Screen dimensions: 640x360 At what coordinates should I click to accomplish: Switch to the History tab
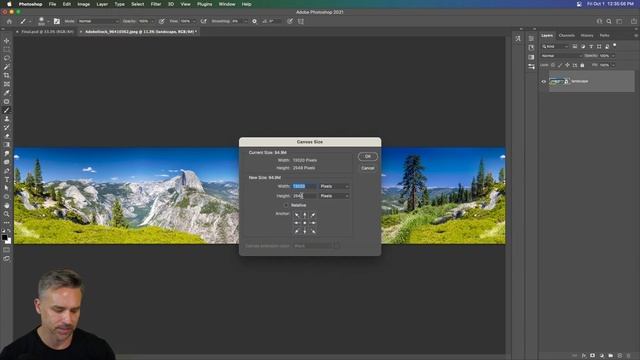click(x=587, y=36)
